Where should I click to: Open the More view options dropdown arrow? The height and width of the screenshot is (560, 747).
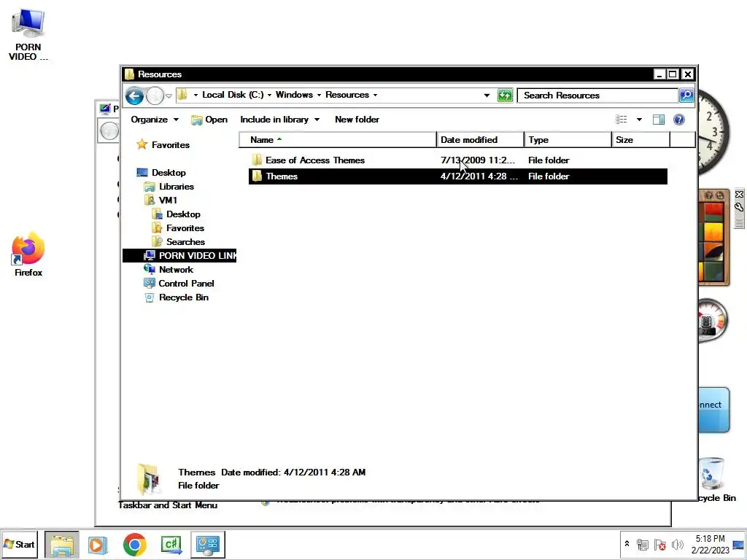pyautogui.click(x=639, y=120)
